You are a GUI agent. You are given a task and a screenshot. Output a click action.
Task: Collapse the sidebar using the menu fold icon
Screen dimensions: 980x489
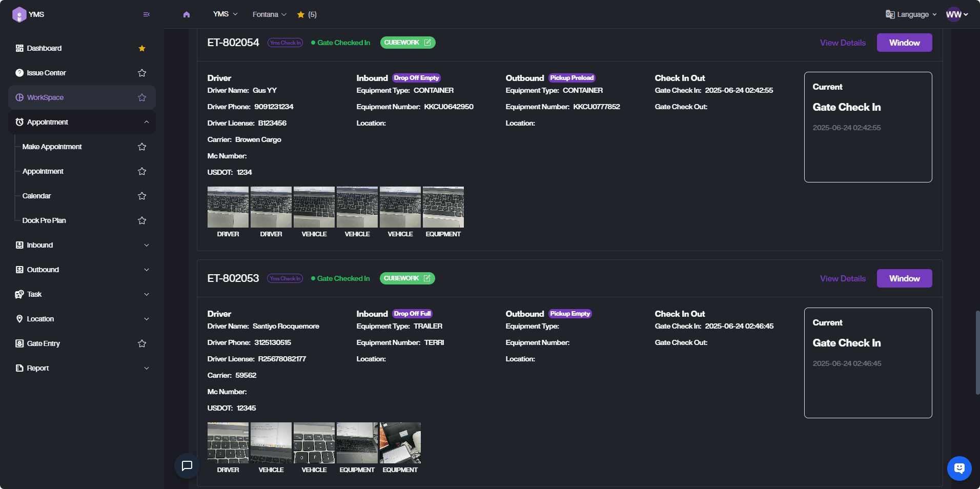[x=147, y=14]
